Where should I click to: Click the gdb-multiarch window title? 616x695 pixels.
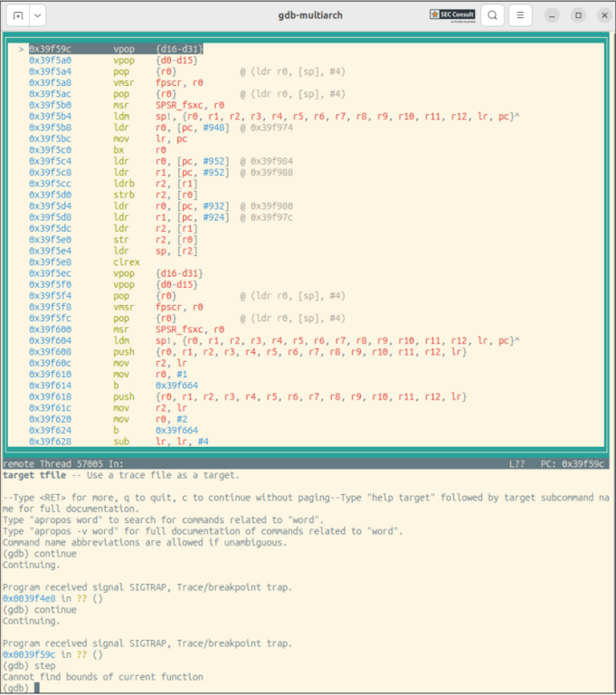tap(308, 15)
